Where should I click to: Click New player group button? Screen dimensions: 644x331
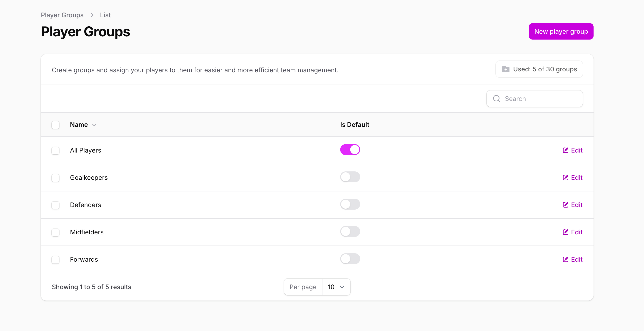click(x=561, y=31)
